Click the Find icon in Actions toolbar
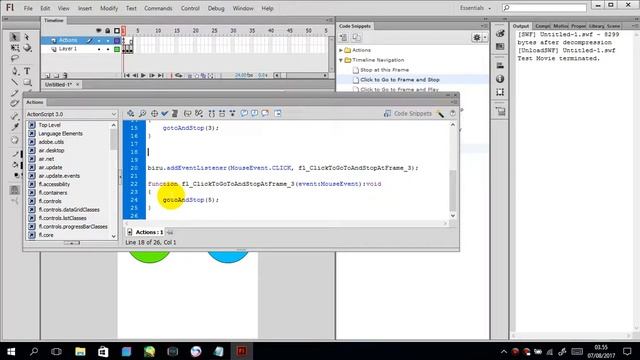The width and height of the screenshot is (640, 360). pos(142,113)
